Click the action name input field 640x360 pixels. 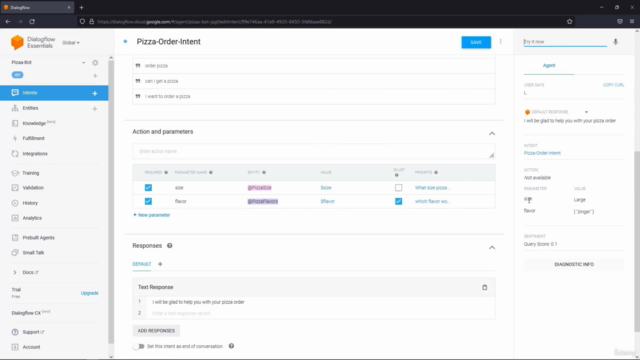[313, 151]
